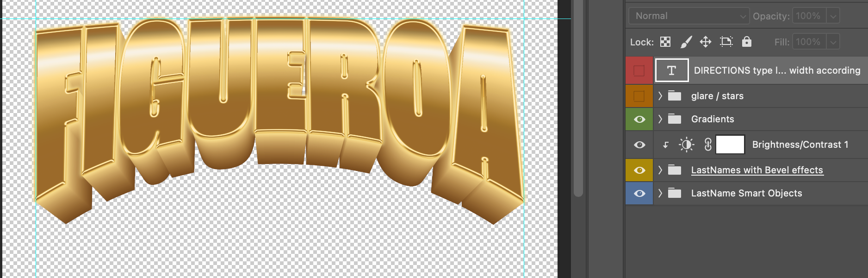
Task: Click the lock image pixels brush icon
Action: (x=686, y=42)
